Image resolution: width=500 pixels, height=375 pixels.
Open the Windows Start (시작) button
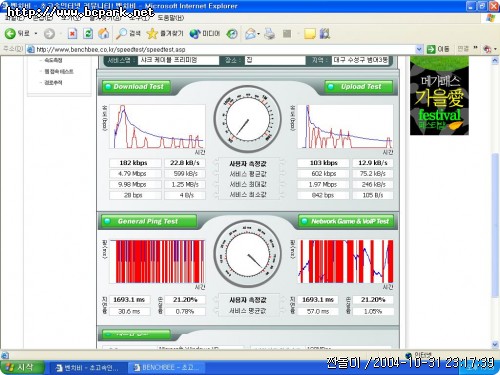pos(22,367)
